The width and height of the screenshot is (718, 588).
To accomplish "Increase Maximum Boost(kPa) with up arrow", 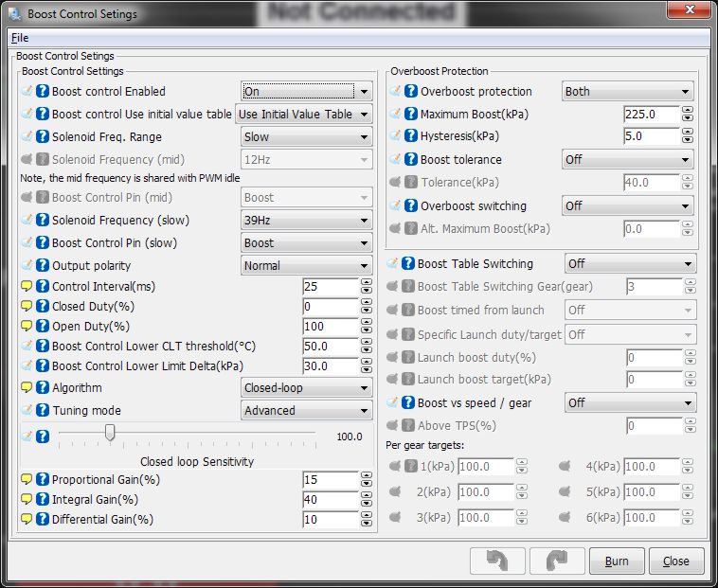I will pos(688,110).
